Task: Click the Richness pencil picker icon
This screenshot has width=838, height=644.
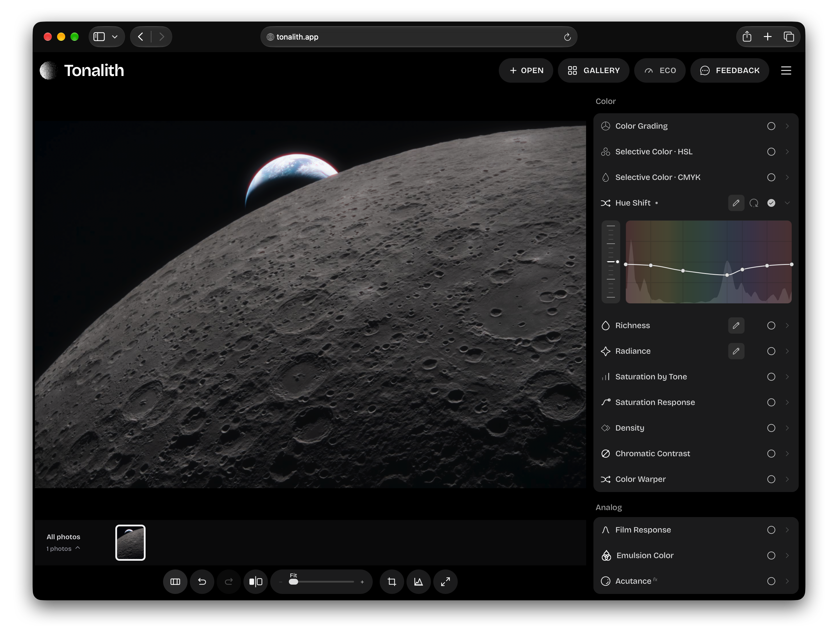Action: (x=736, y=325)
